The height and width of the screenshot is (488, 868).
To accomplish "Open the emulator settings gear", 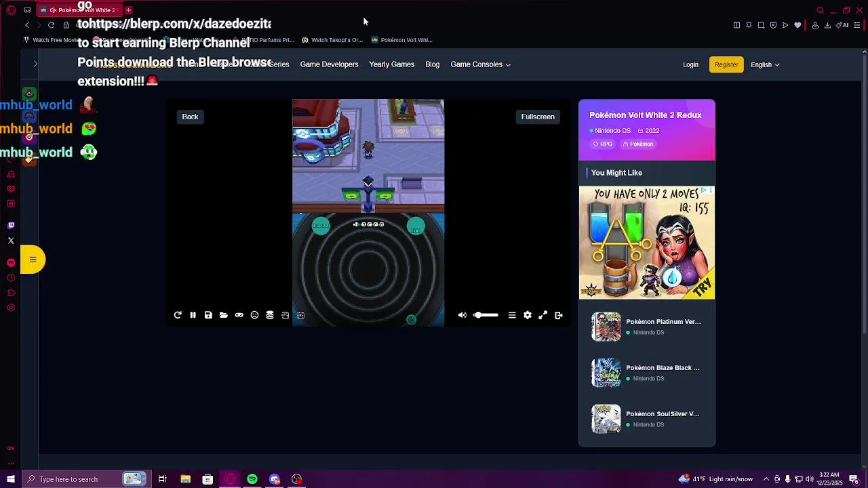I will [528, 315].
